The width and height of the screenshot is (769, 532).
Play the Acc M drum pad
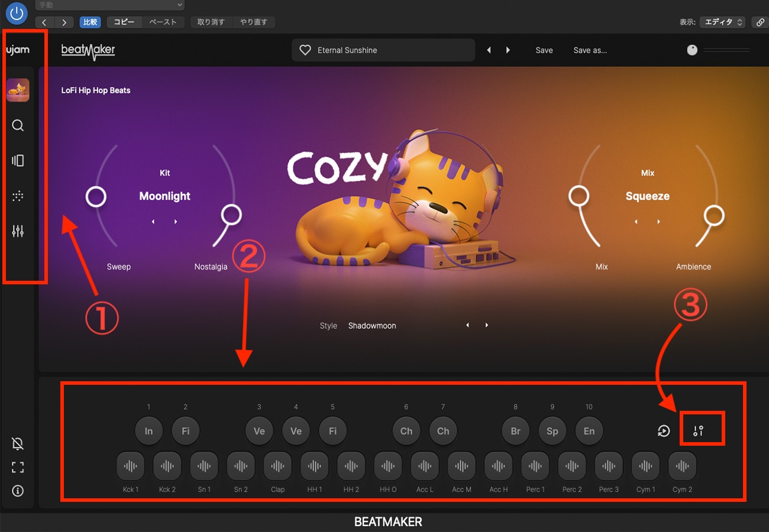pos(462,466)
